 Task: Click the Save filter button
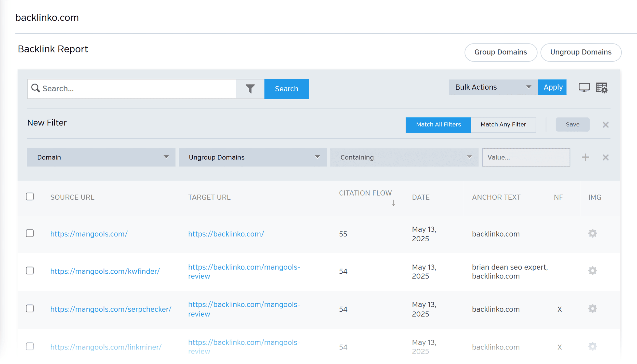pyautogui.click(x=573, y=124)
